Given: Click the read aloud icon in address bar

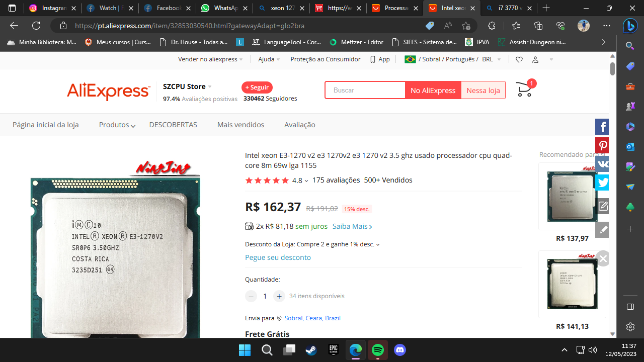Looking at the screenshot, I should click(448, 26).
